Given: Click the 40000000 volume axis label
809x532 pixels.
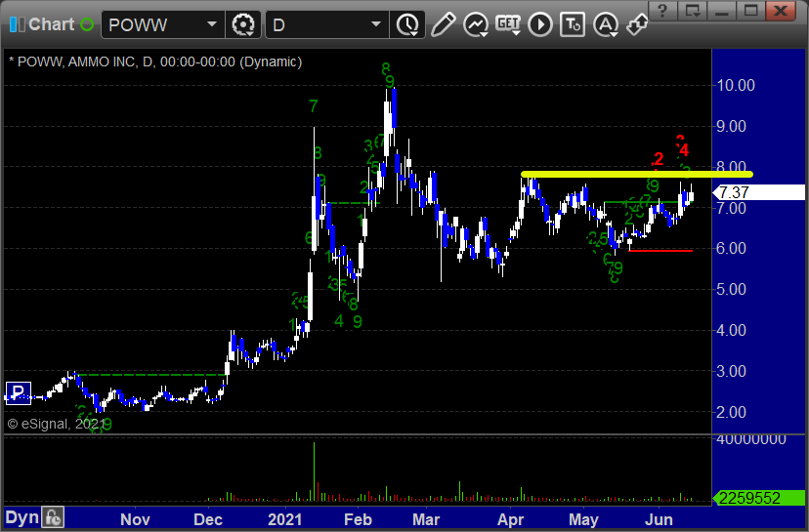Looking at the screenshot, I should [751, 439].
